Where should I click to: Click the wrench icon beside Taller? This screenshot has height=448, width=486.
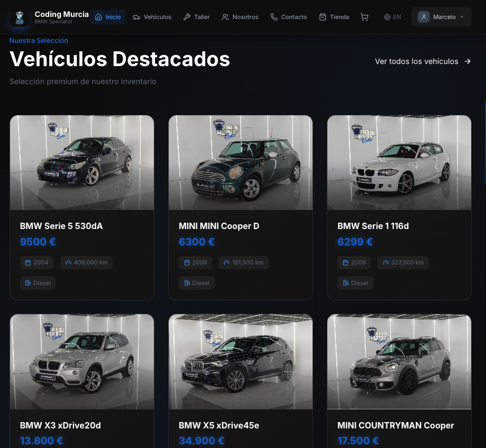tap(187, 17)
